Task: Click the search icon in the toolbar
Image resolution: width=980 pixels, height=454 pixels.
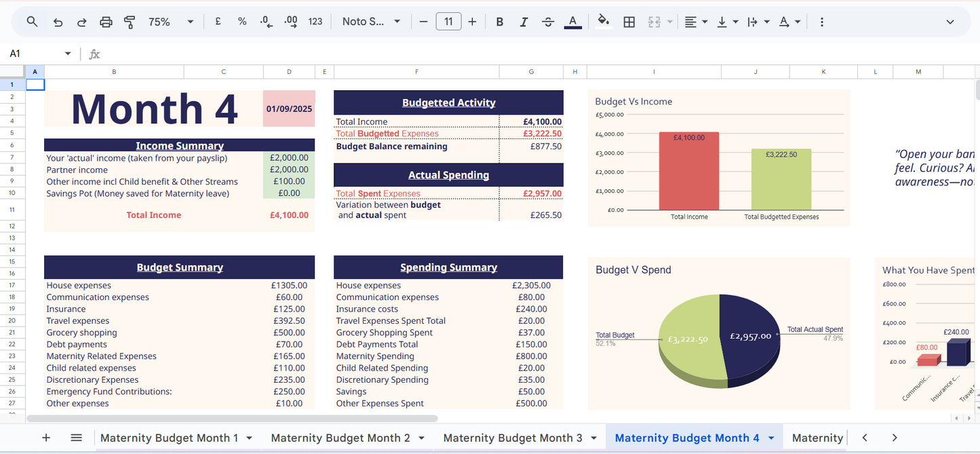Action: pos(31,21)
